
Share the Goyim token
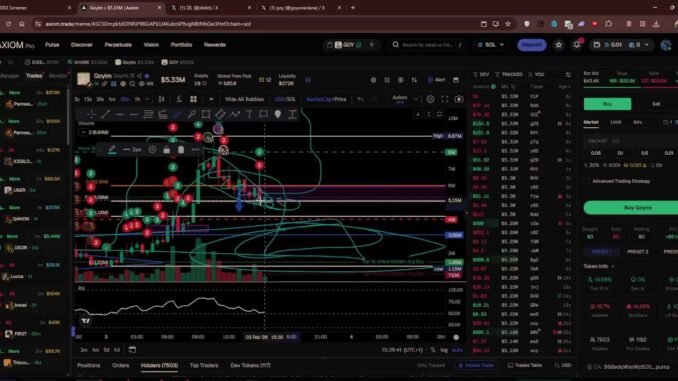[x=139, y=76]
